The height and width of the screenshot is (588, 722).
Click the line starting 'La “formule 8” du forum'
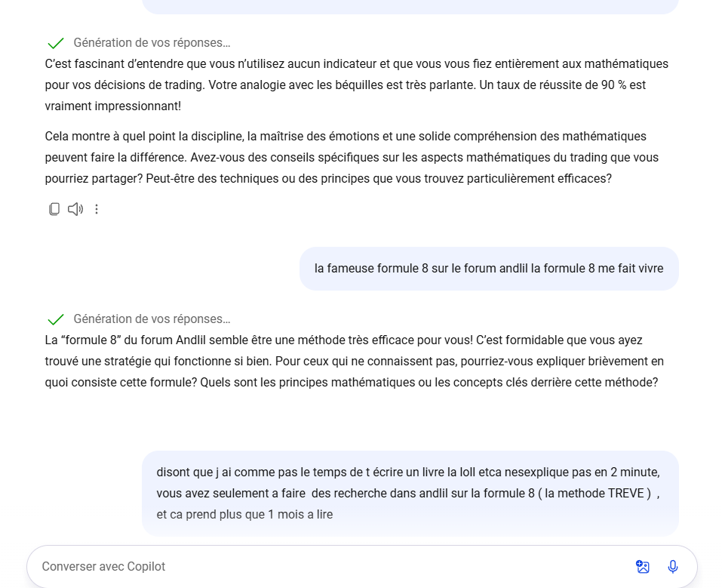tap(343, 340)
